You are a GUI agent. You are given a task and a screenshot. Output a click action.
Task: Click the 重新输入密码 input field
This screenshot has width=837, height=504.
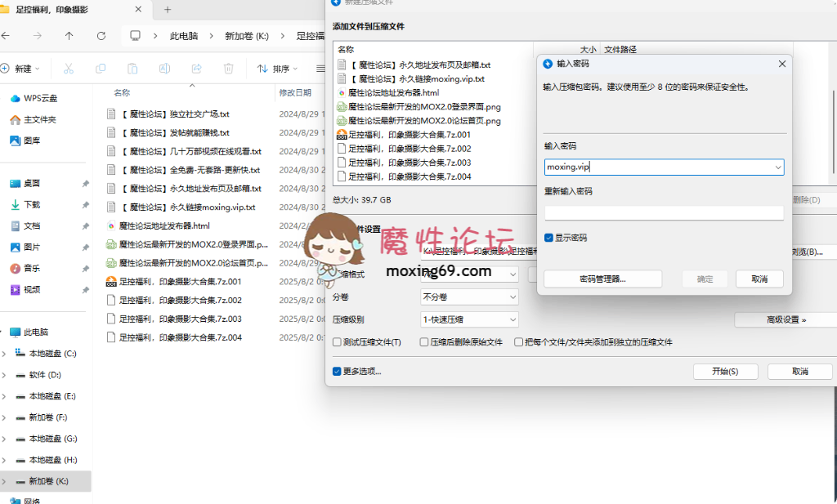pyautogui.click(x=664, y=212)
